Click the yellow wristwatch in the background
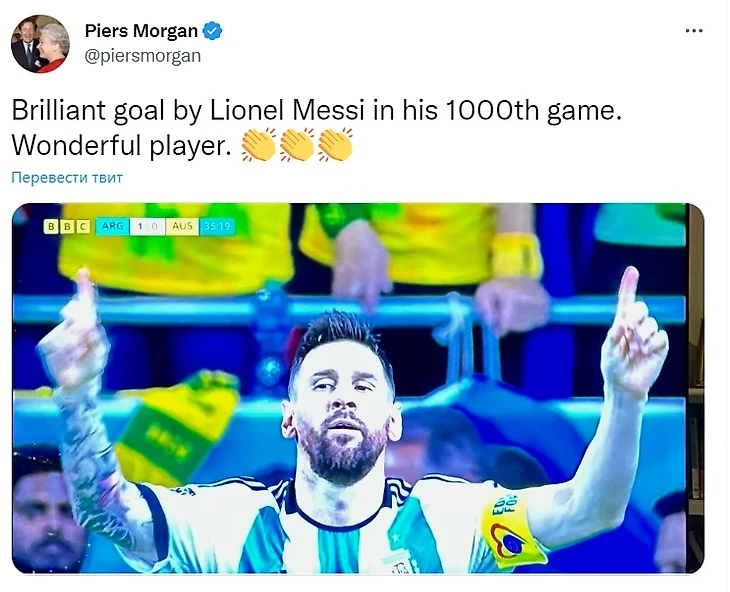 pos(516,257)
